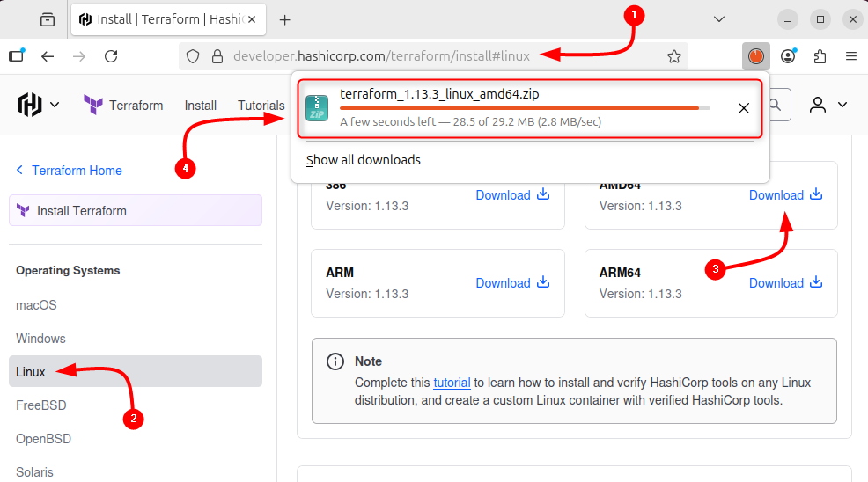Viewport: 868px width, 482px height.
Task: Click Show all downloads
Action: 364,160
